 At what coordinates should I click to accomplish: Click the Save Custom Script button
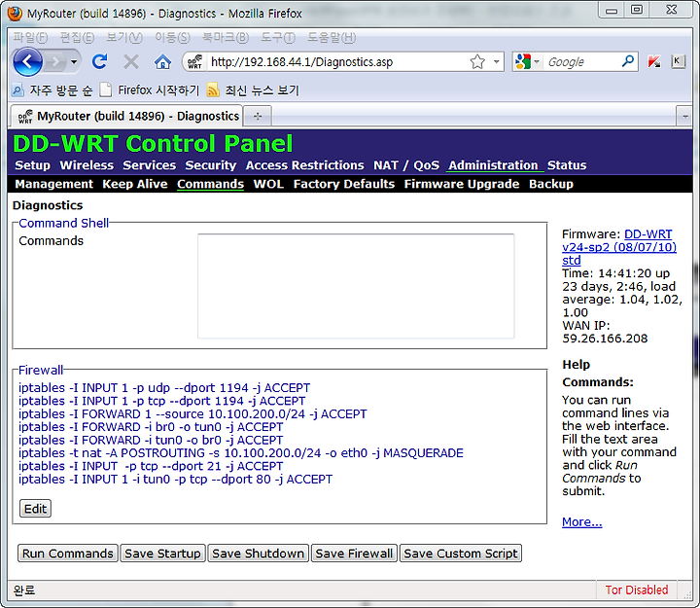click(461, 554)
